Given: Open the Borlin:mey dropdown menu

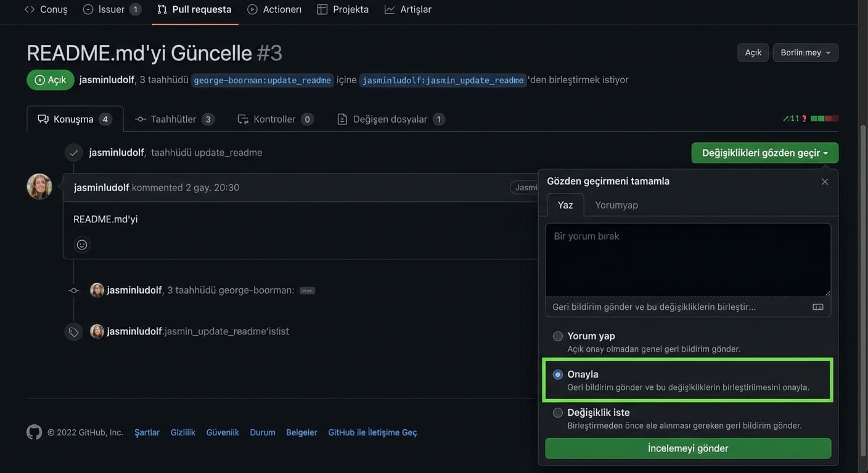Looking at the screenshot, I should click(805, 53).
